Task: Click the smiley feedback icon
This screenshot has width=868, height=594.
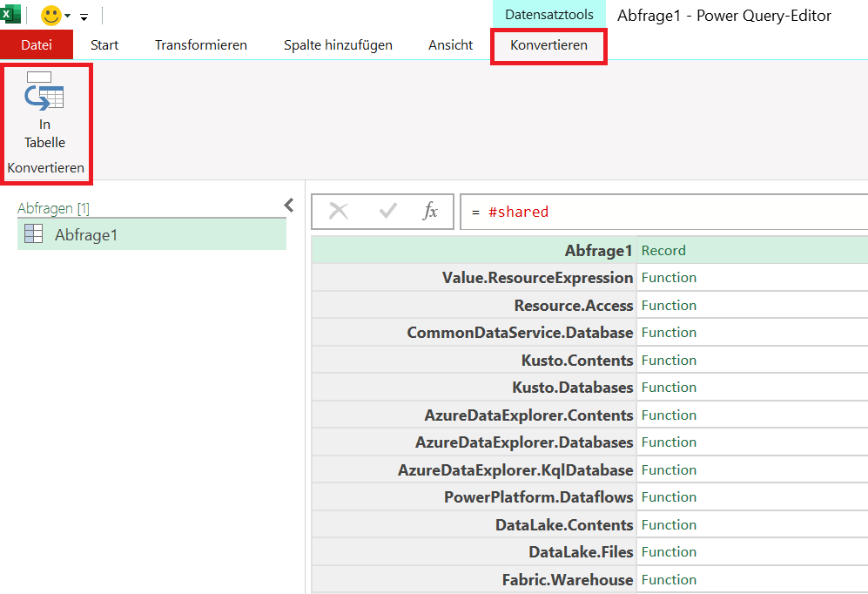Action: coord(50,16)
